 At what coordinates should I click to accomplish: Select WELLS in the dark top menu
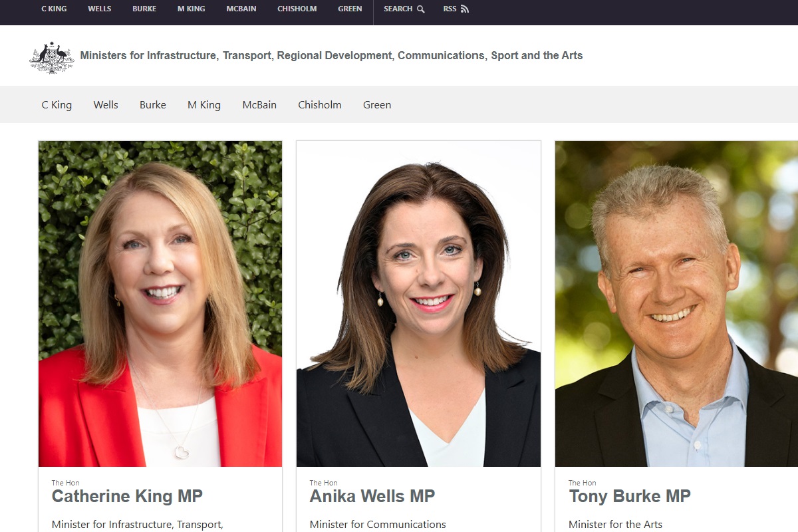[99, 9]
